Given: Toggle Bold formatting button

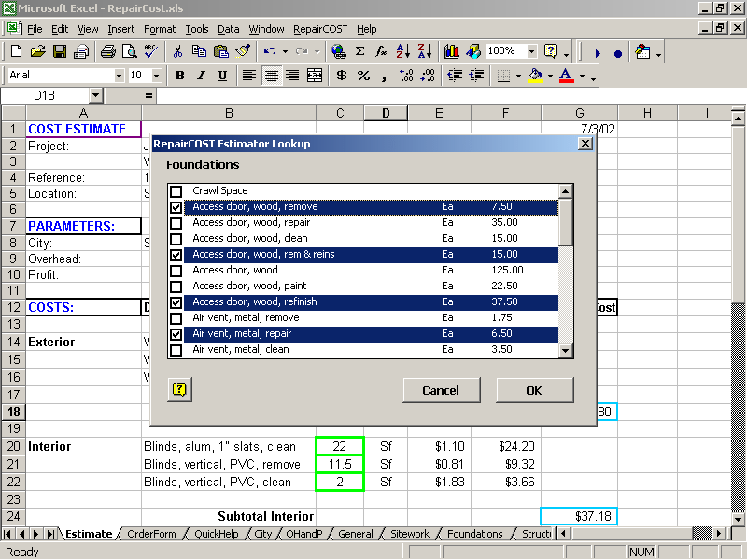Looking at the screenshot, I should pyautogui.click(x=179, y=76).
